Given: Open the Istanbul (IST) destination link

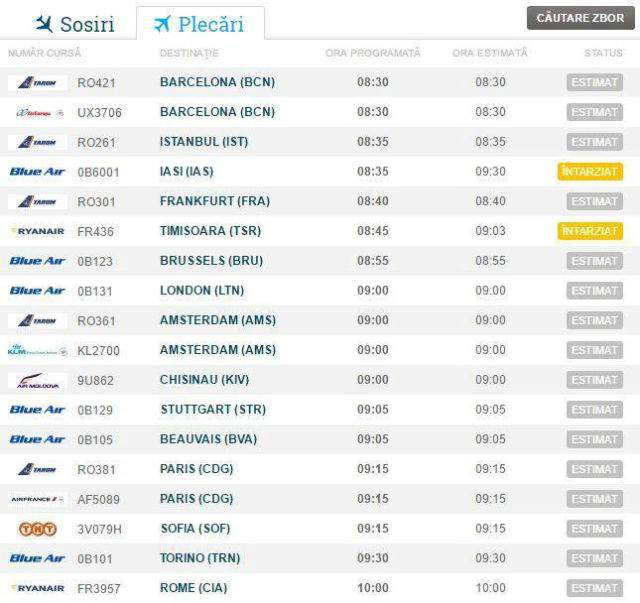Looking at the screenshot, I should tap(204, 142).
